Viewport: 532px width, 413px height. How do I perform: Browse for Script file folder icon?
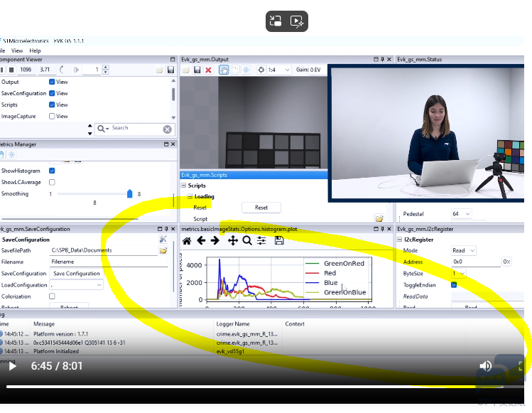click(x=379, y=218)
